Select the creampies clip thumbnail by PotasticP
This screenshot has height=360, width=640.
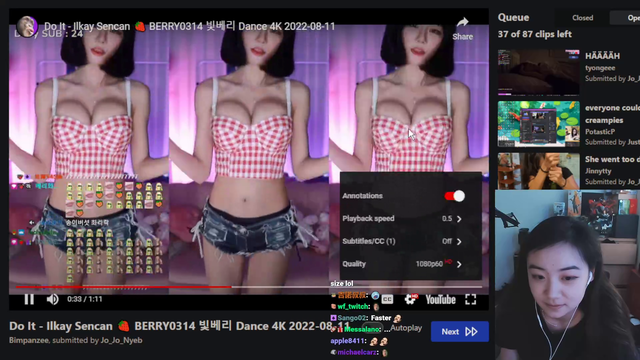(538, 124)
